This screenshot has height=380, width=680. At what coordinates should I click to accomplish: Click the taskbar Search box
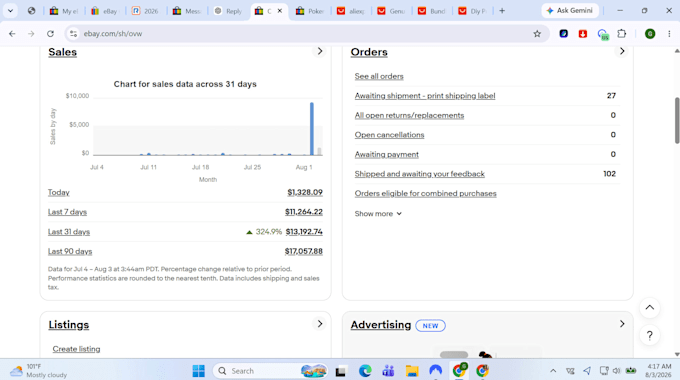[x=270, y=371]
